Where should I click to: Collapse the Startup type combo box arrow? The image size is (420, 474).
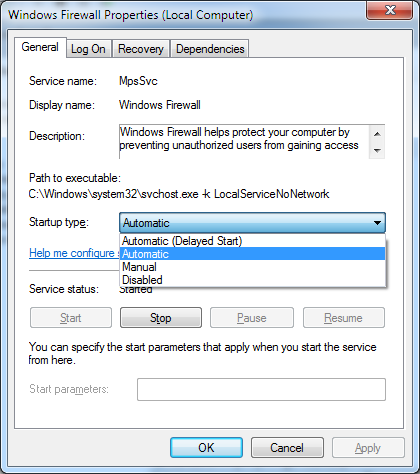[x=377, y=223]
